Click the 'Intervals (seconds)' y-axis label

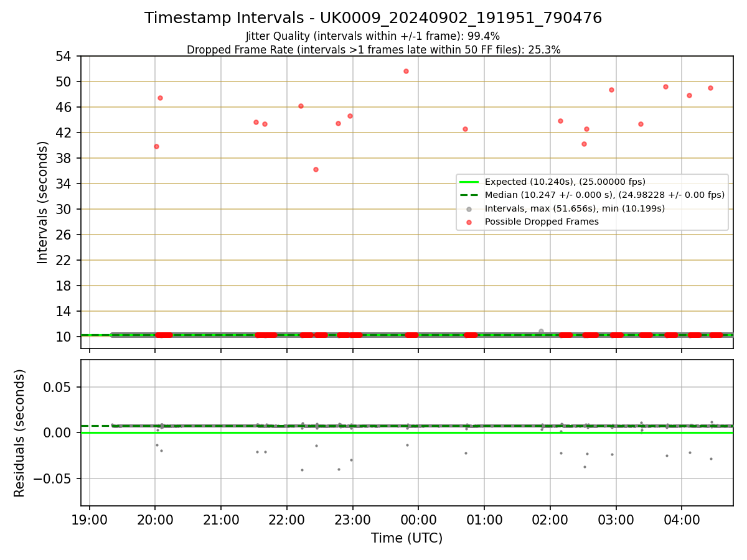(42, 202)
